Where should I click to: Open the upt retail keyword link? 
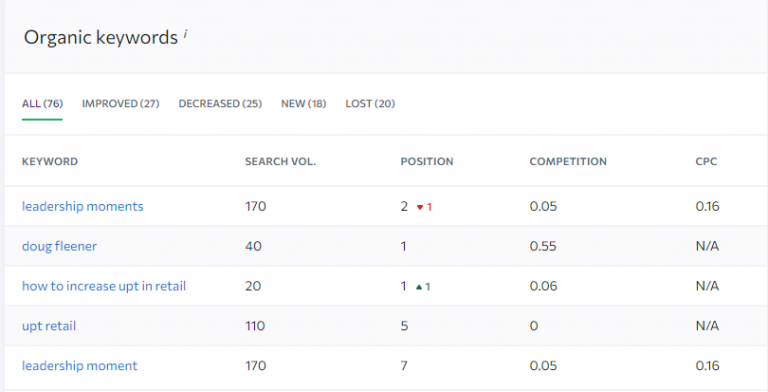point(49,326)
